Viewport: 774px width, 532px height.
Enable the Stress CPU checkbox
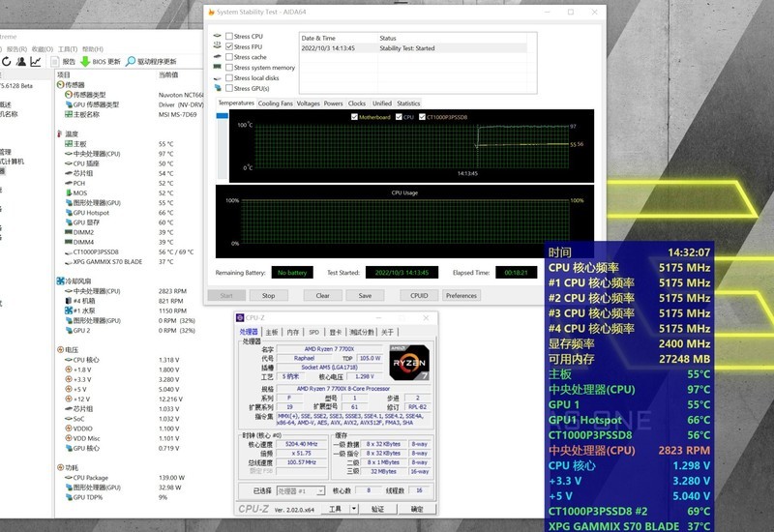(x=229, y=36)
